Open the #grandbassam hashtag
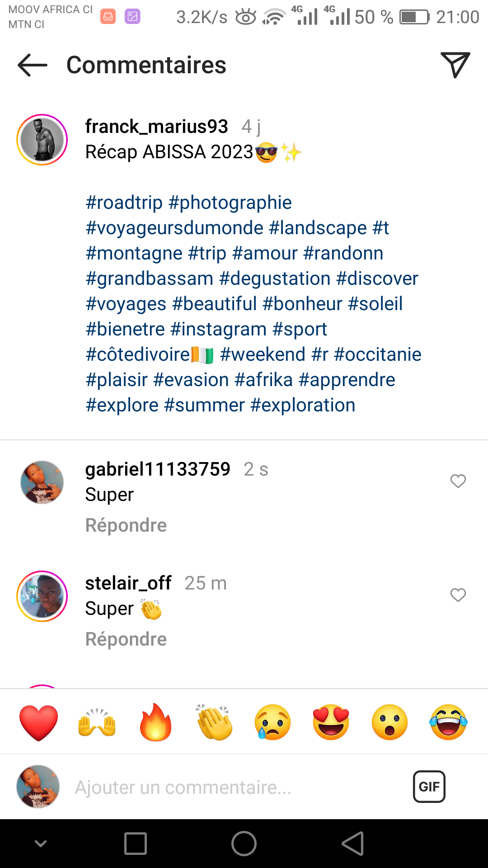The image size is (488, 868). (x=150, y=279)
